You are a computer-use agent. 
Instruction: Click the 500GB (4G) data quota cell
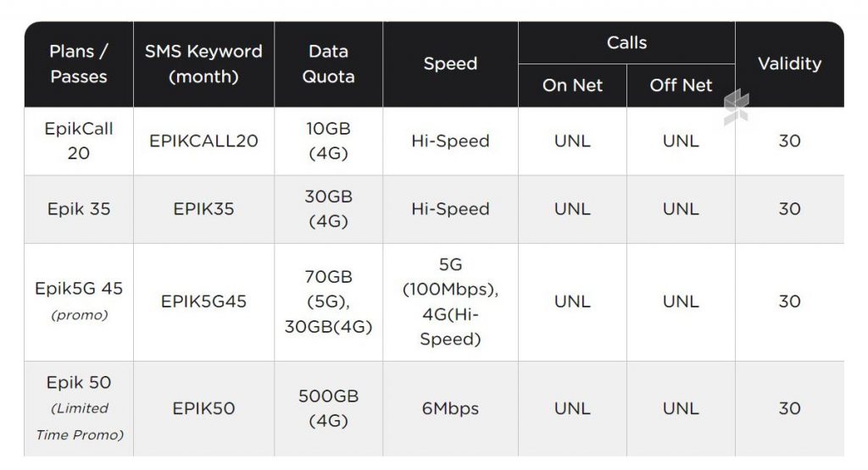(328, 409)
